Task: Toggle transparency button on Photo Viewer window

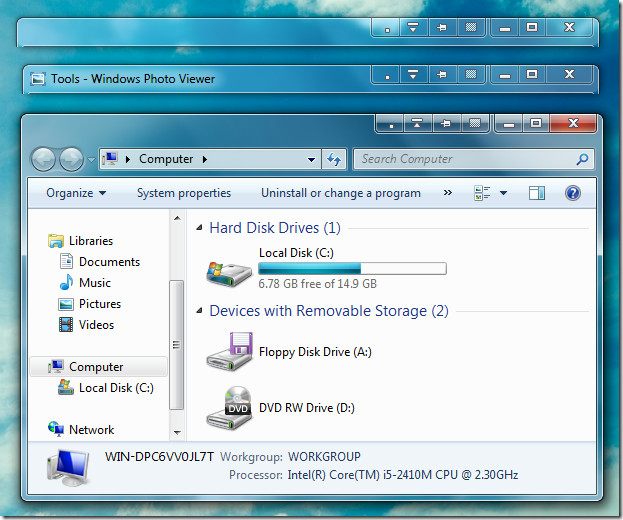Action: coord(471,74)
